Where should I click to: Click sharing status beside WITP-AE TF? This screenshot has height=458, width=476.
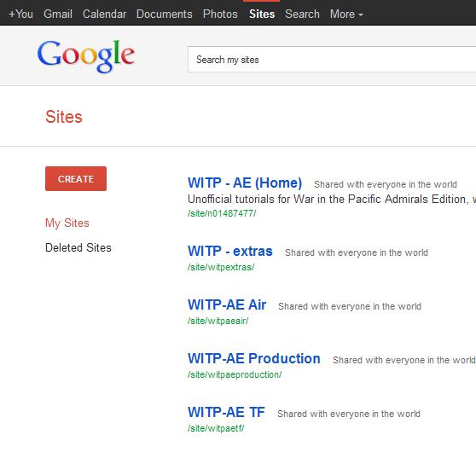point(349,414)
